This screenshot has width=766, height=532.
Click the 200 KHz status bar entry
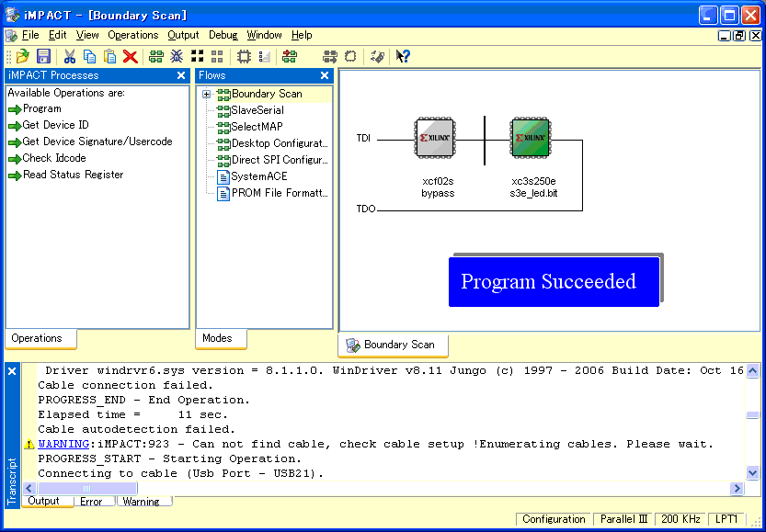tap(680, 519)
